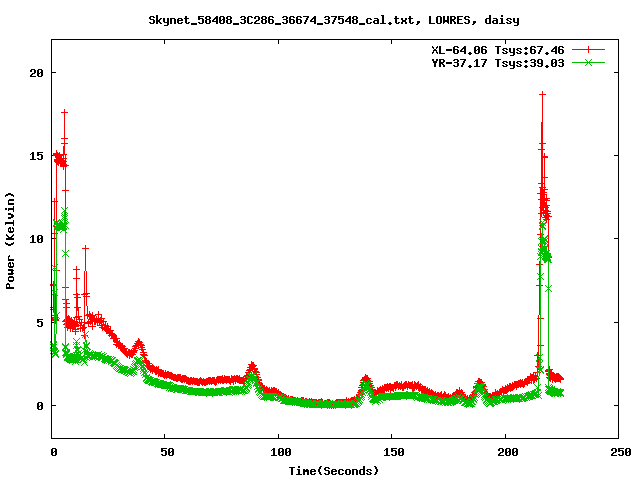Click the y-axis tick label 20
Image resolution: width=640 pixels, height=480 pixels.
click(36, 73)
